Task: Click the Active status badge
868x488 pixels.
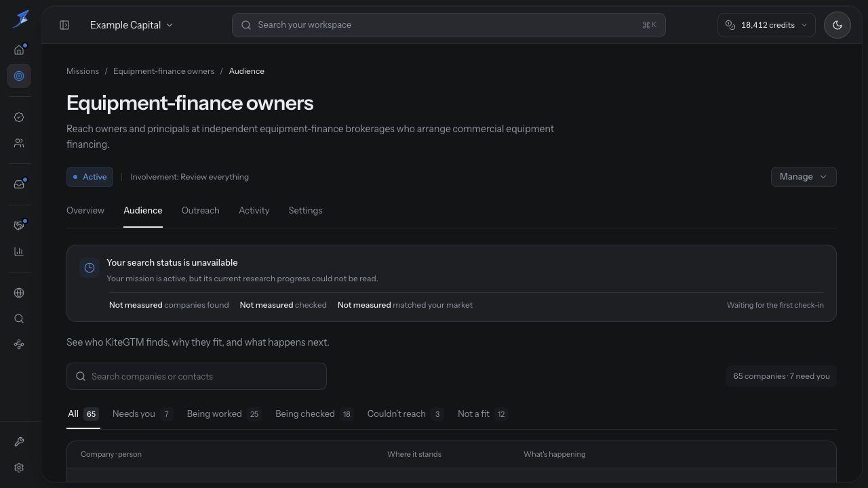Action: point(90,177)
